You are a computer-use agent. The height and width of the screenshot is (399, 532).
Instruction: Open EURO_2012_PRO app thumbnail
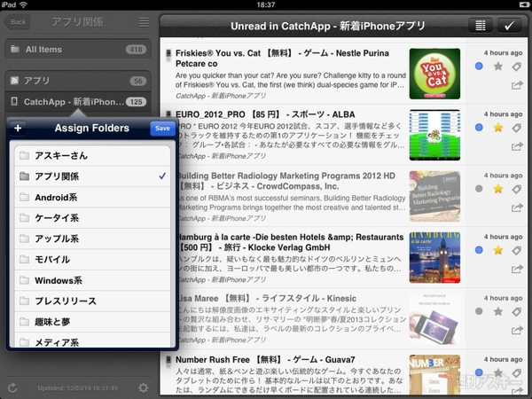[434, 135]
